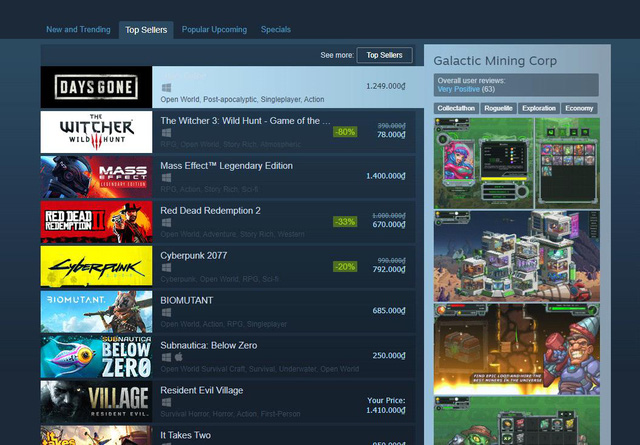Select the Economy tag

pyautogui.click(x=579, y=108)
